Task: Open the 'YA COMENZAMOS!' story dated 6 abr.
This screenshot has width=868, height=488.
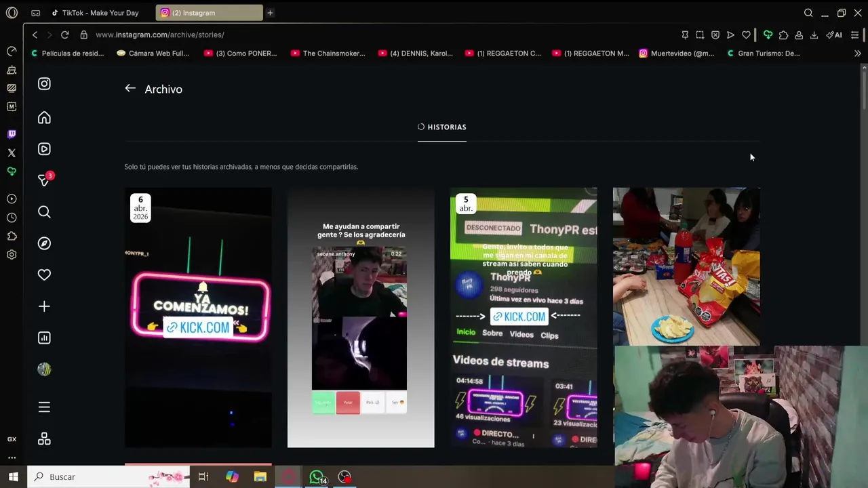Action: (198, 317)
